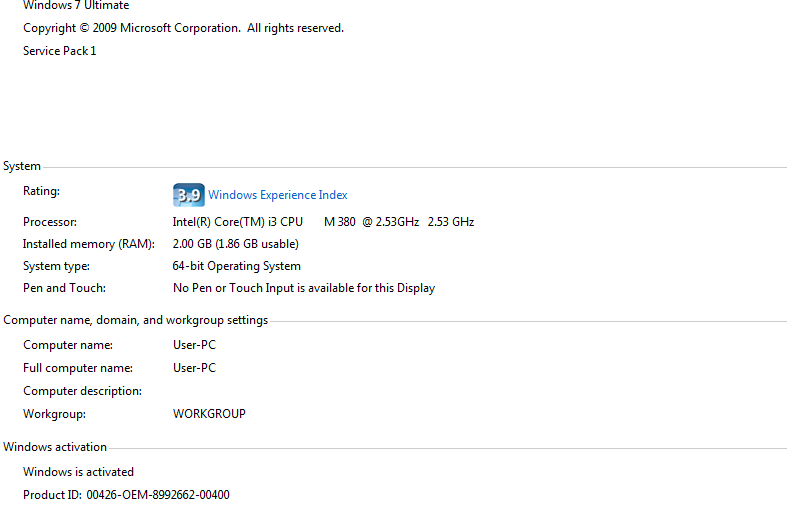Click the 'Computer name:' label
This screenshot has height=518, width=787.
[68, 345]
